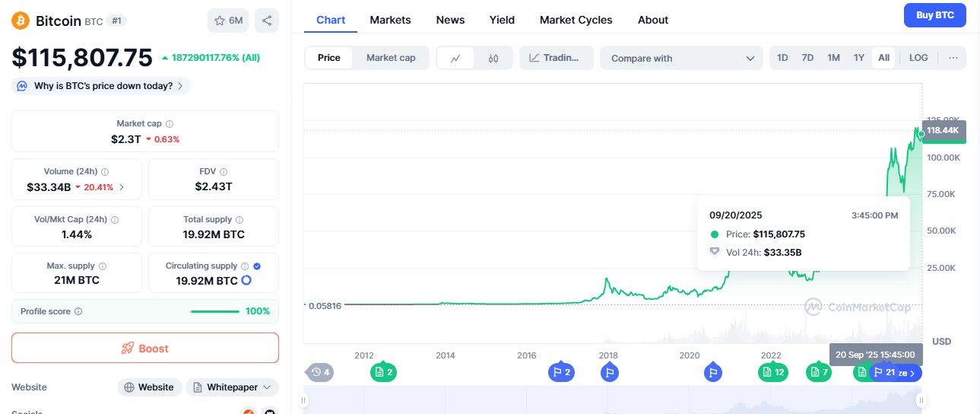Switch to candlestick chart icon
980x414 pixels.
[x=493, y=58]
